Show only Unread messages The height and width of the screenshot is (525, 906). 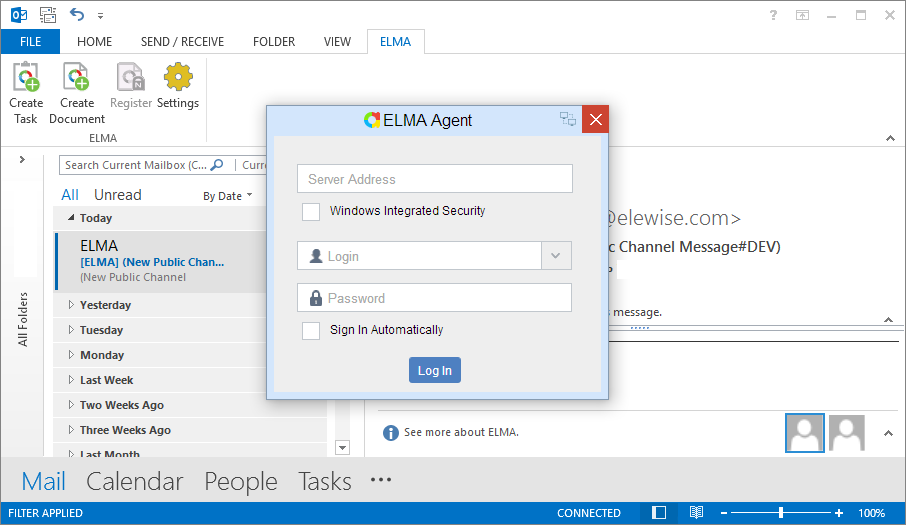click(x=117, y=195)
